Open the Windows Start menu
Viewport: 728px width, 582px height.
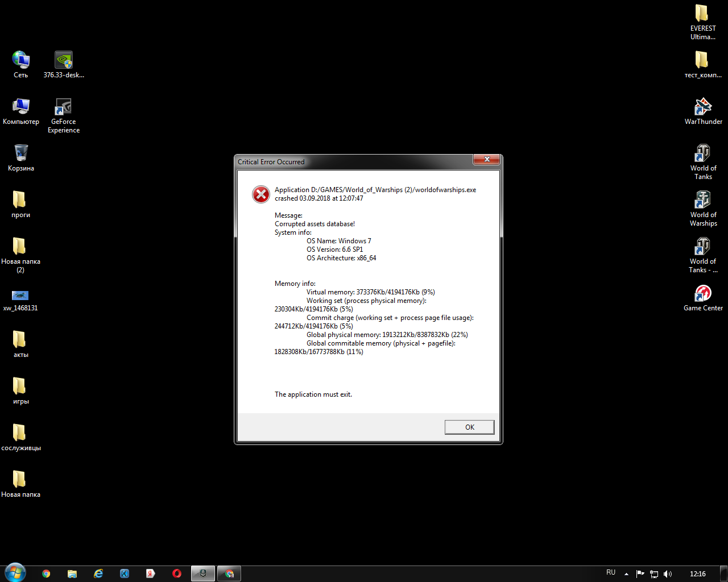coord(15,573)
